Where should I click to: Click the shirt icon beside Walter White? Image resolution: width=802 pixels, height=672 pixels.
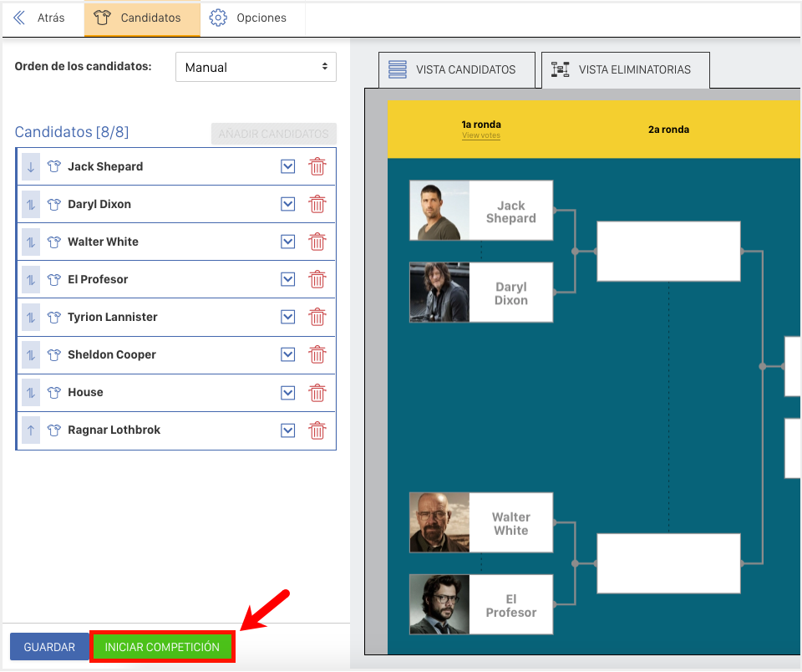click(x=53, y=242)
